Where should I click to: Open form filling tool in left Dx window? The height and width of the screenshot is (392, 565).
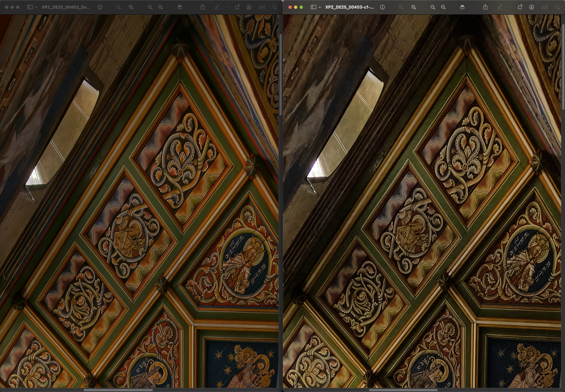pyautogui.click(x=262, y=7)
